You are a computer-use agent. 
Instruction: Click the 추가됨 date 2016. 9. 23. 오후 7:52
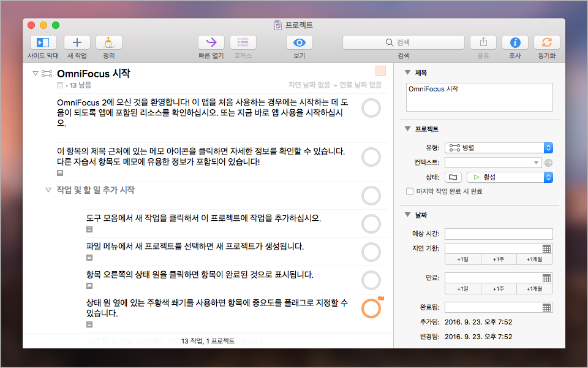tap(478, 322)
